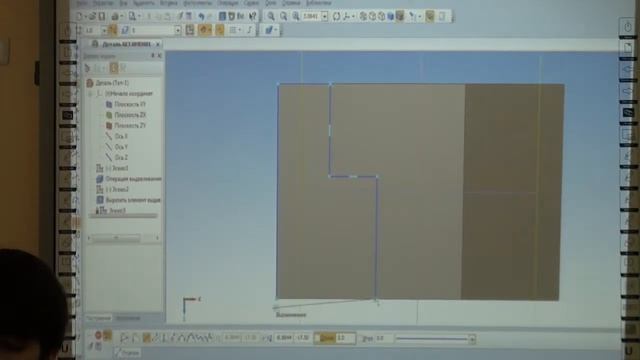Click the highlighted icon in right side panel
The height and width of the screenshot is (360, 640).
[628, 112]
